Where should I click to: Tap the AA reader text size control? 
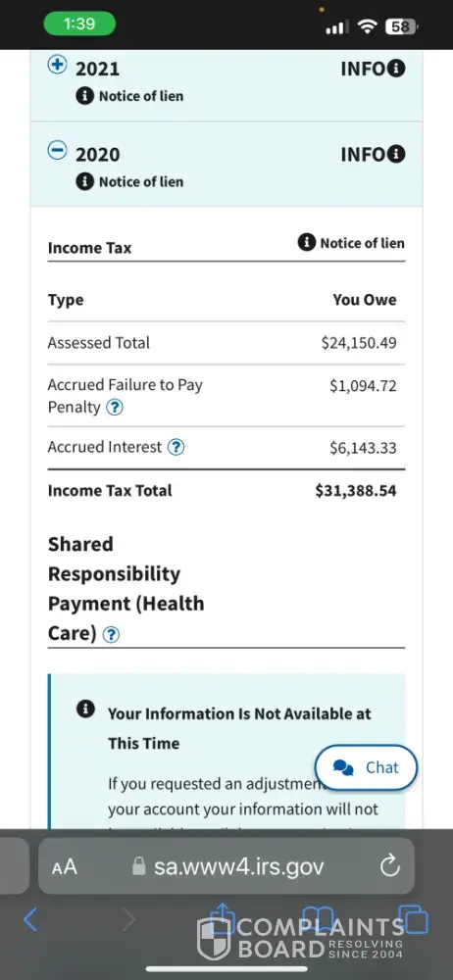[x=65, y=867]
